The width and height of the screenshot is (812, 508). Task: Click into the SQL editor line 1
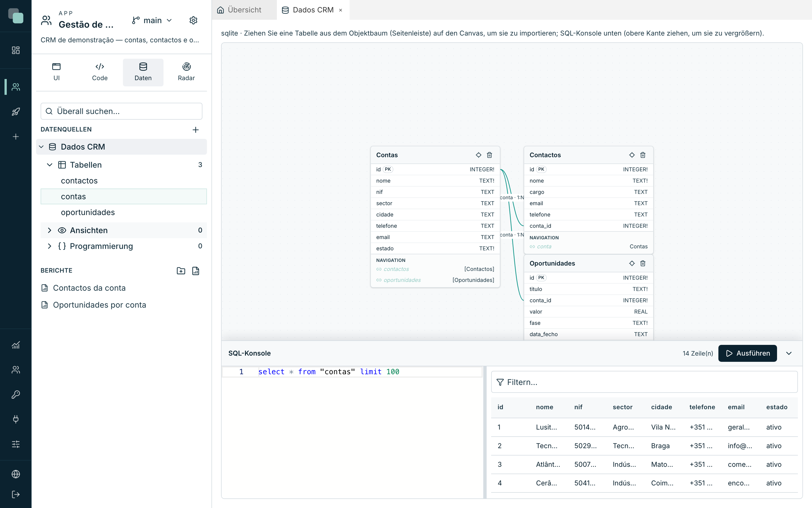point(352,372)
